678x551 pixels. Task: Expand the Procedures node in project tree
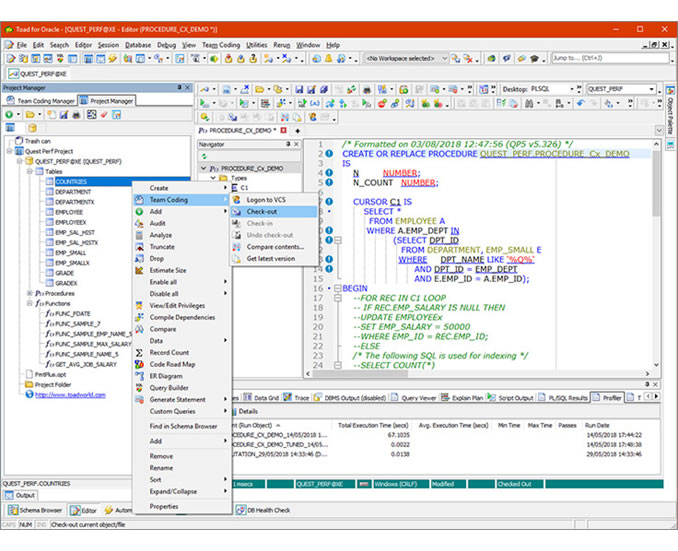tap(30, 293)
